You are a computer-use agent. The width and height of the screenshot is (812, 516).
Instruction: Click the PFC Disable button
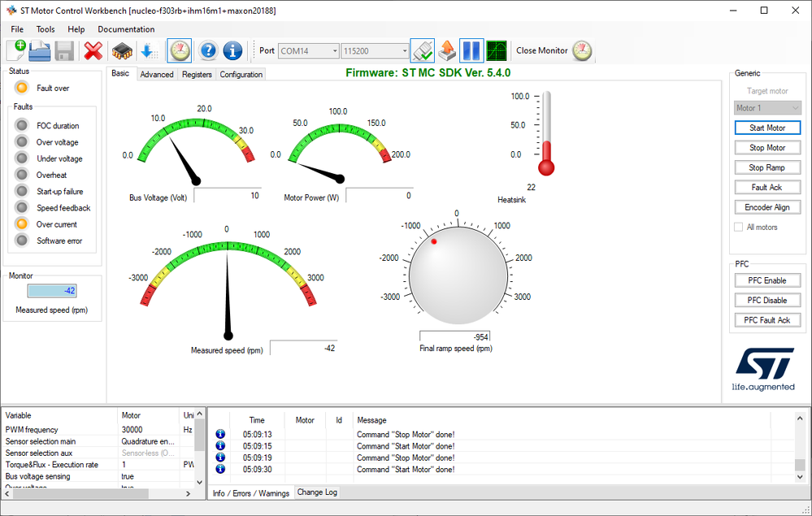[x=767, y=300]
